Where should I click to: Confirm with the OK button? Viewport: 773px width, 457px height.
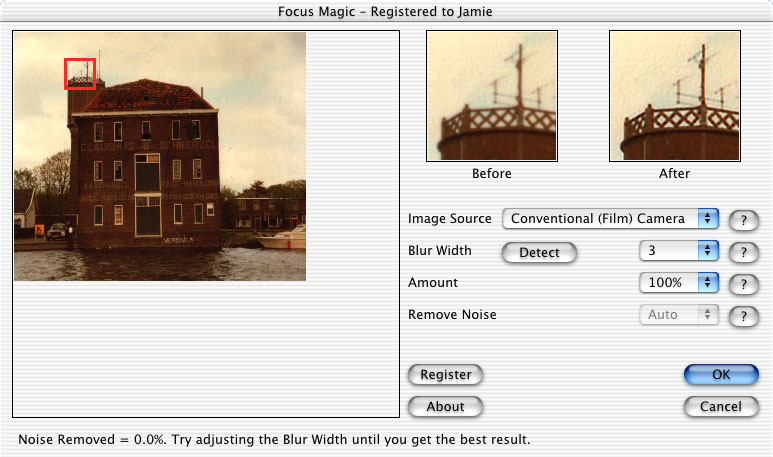tap(721, 375)
